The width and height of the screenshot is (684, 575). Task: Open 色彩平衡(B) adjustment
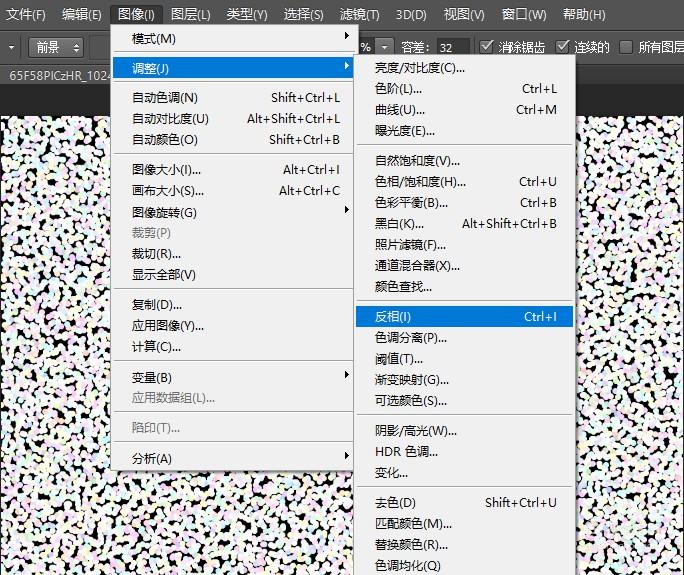tap(464, 202)
